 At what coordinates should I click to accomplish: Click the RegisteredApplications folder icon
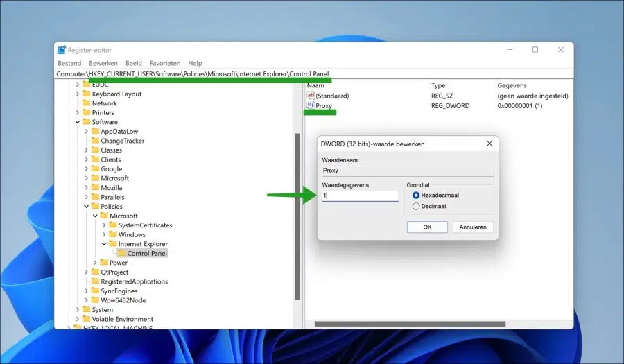pos(95,281)
